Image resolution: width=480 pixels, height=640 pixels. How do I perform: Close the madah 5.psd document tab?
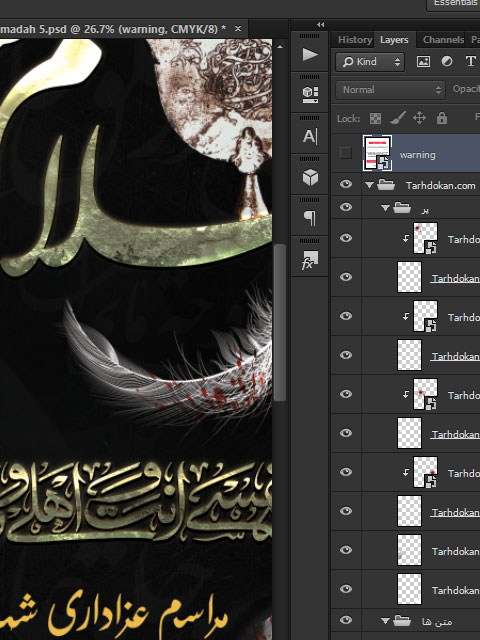click(238, 29)
